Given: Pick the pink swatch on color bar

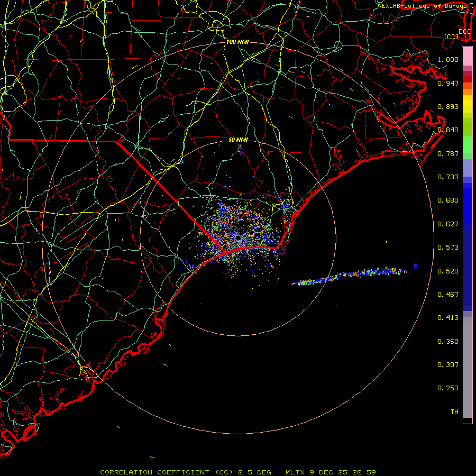Looking at the screenshot, I should click(x=467, y=57).
